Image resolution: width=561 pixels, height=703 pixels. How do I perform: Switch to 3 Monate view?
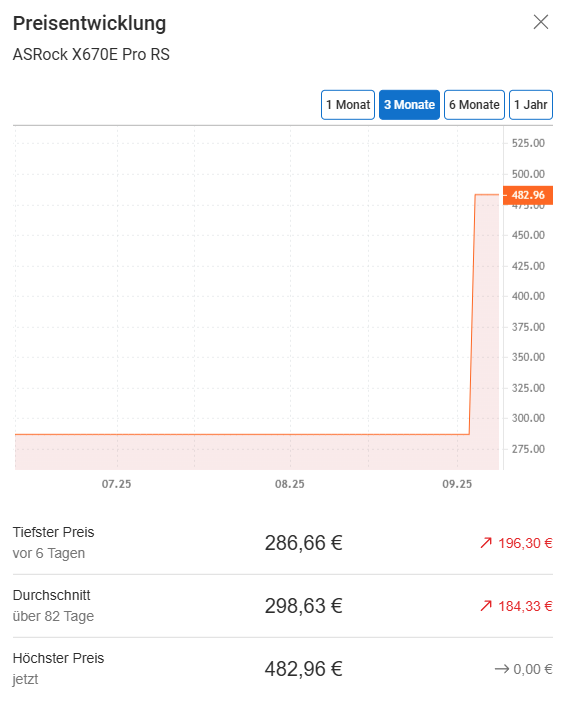(409, 105)
